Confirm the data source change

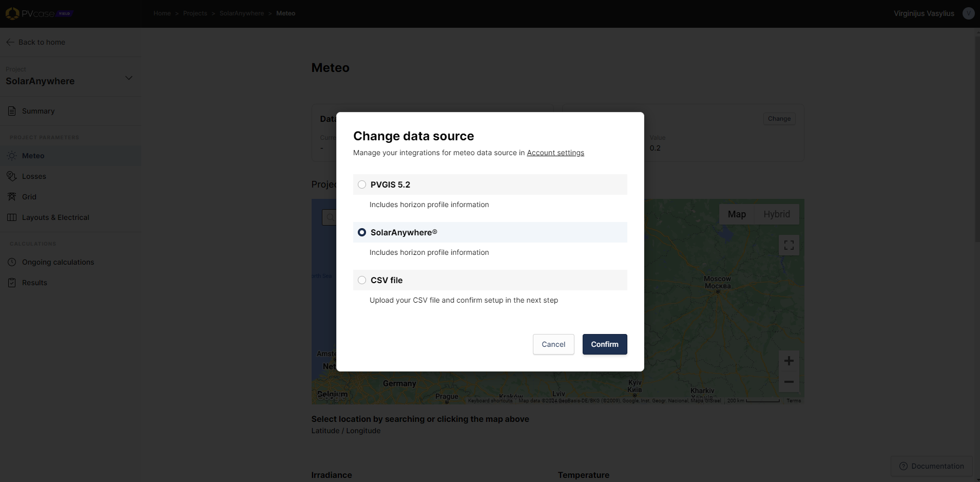tap(605, 344)
